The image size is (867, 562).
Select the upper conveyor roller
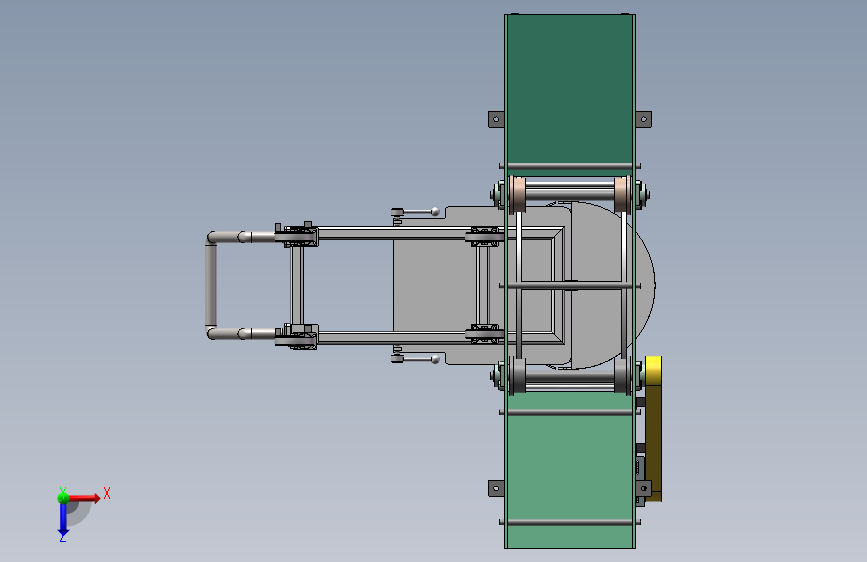[570, 194]
